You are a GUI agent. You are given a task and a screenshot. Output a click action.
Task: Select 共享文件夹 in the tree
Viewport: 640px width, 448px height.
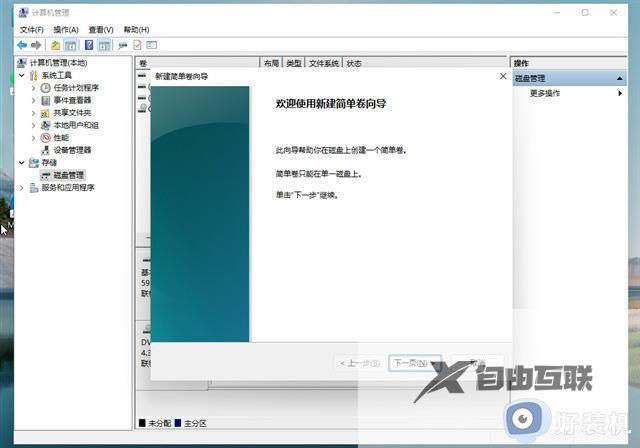click(72, 113)
